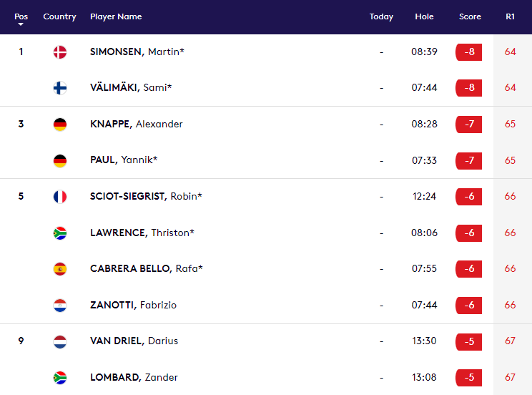Click the Paraguay flag beside Zanotti
Screen dimensions: 532x395
60,306
